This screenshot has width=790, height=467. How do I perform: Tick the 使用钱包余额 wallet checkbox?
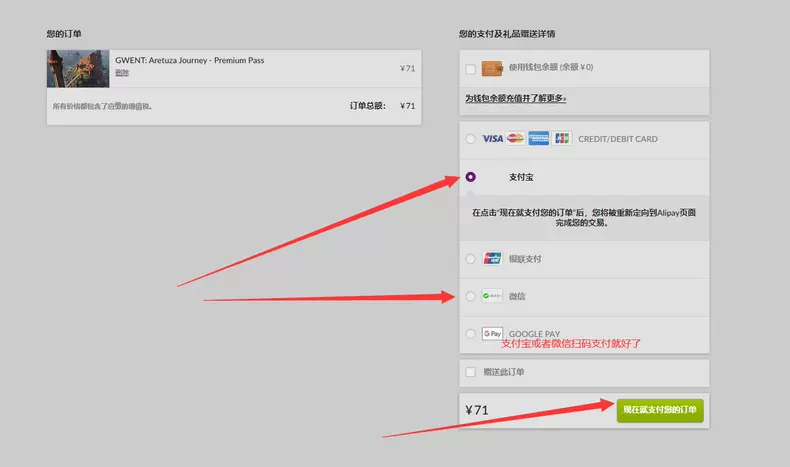(x=471, y=69)
